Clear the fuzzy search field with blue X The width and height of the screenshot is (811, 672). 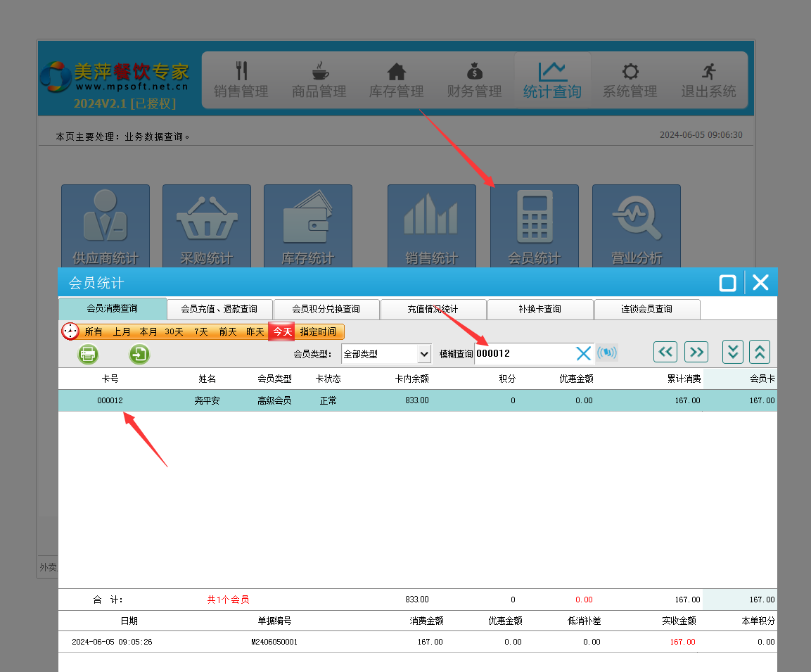[583, 353]
